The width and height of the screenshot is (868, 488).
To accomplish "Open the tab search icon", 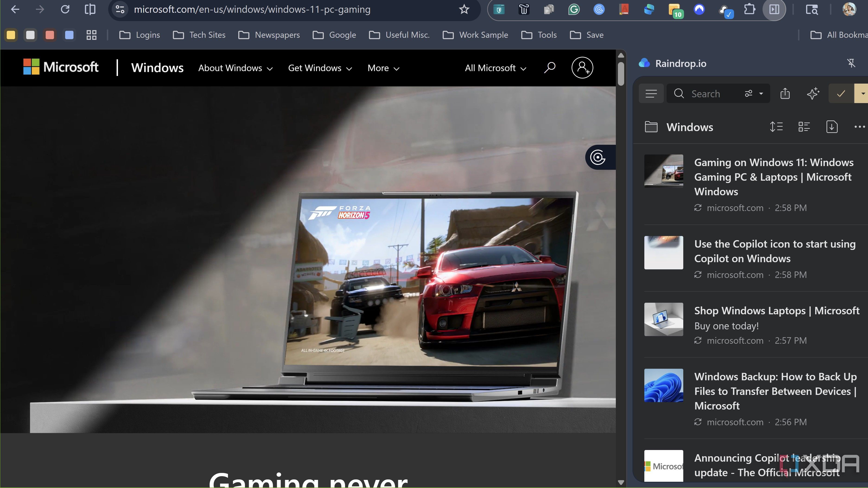I will point(812,9).
